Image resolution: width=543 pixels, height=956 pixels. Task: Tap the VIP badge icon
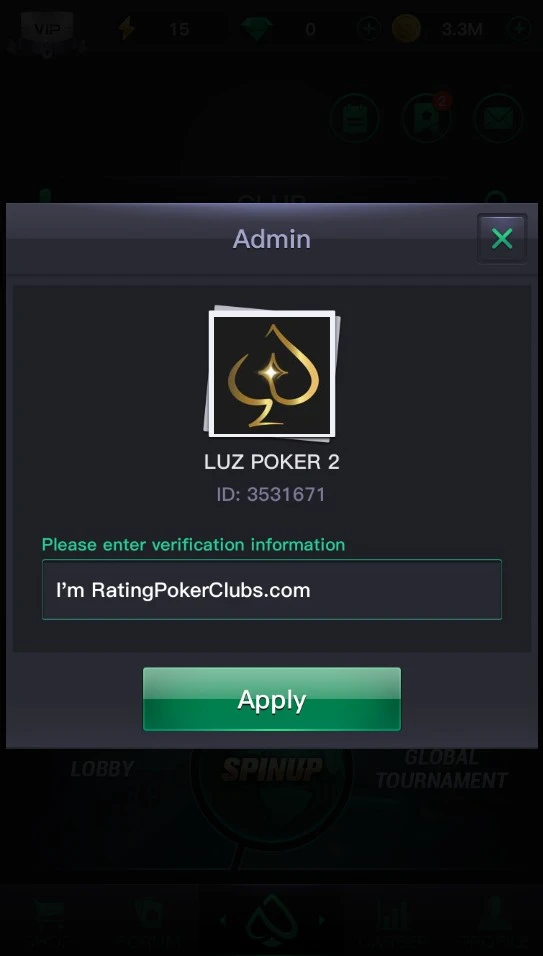pos(47,28)
